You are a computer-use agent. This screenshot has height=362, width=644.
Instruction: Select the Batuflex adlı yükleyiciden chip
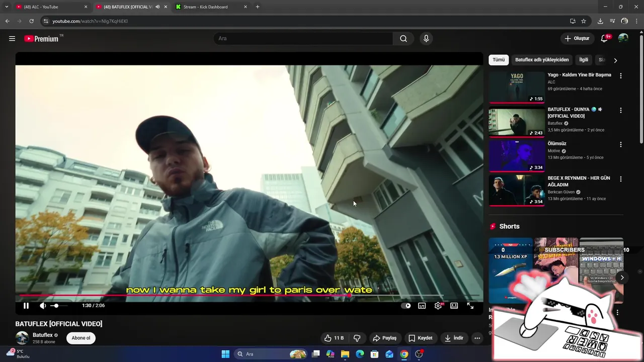(x=542, y=60)
